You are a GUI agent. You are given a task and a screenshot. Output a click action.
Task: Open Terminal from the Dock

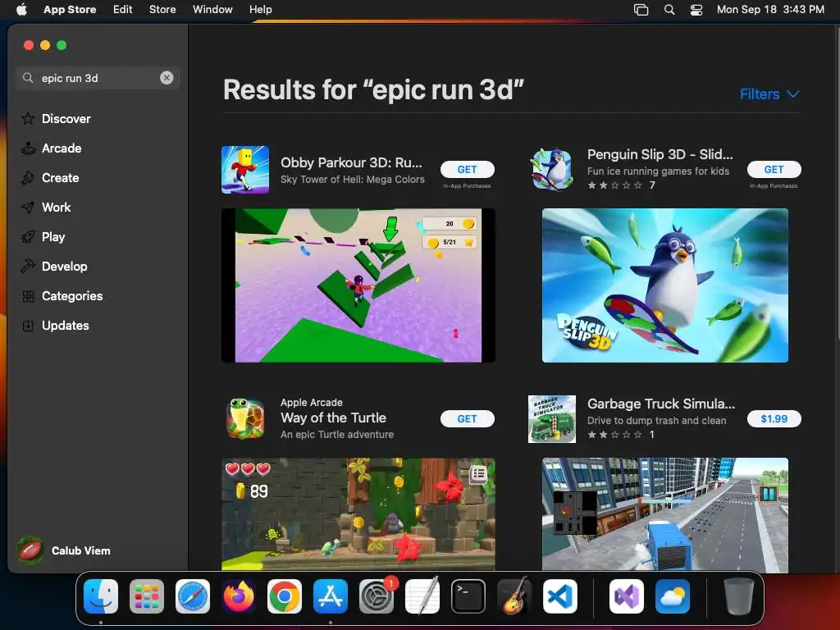[468, 596]
